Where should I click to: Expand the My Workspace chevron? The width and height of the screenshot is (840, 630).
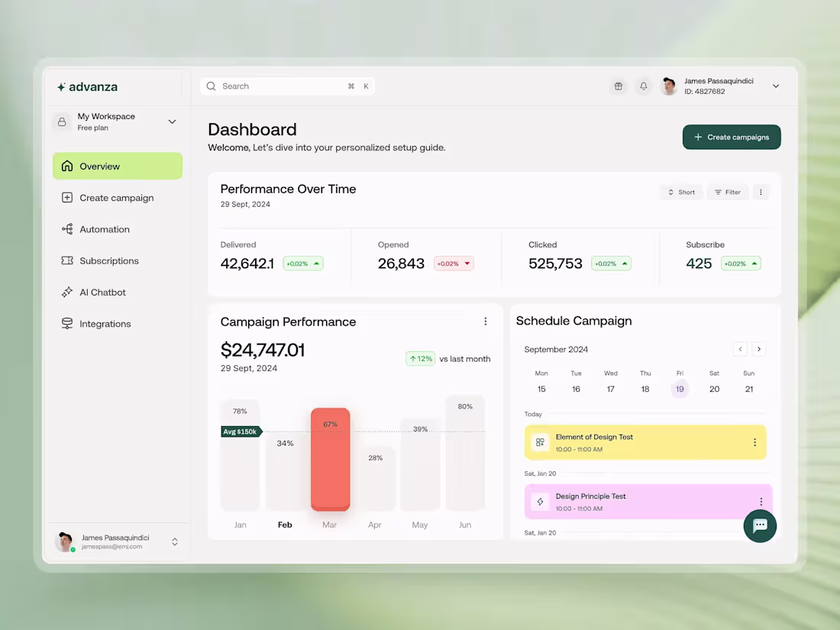click(x=172, y=121)
